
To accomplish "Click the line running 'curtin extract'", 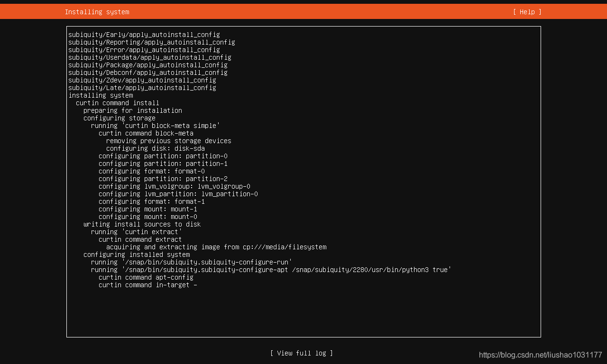I will (x=137, y=232).
